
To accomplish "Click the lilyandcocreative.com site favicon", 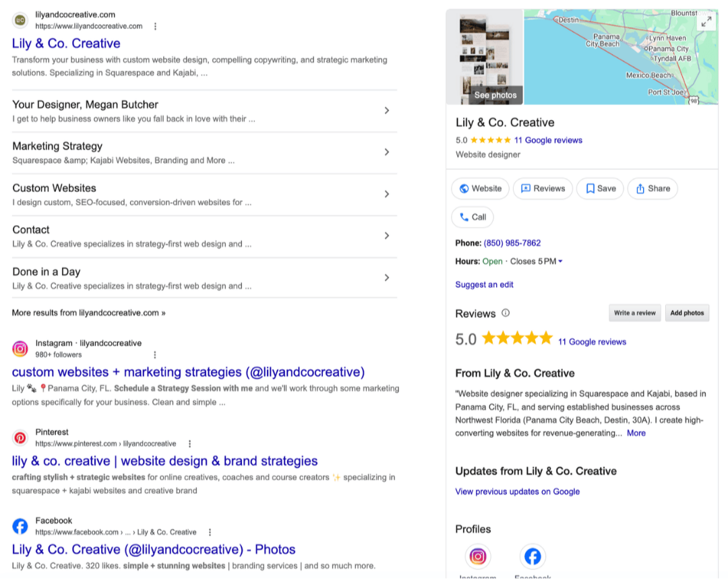I will point(20,20).
